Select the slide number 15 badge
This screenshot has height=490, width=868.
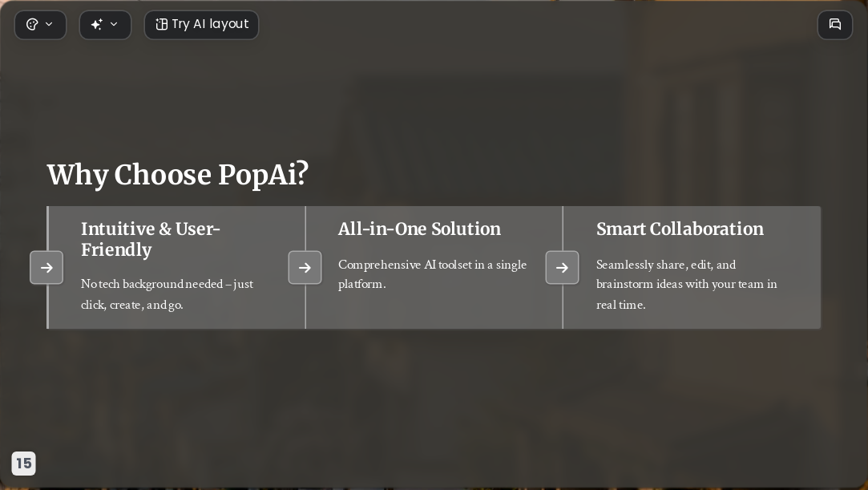point(24,464)
